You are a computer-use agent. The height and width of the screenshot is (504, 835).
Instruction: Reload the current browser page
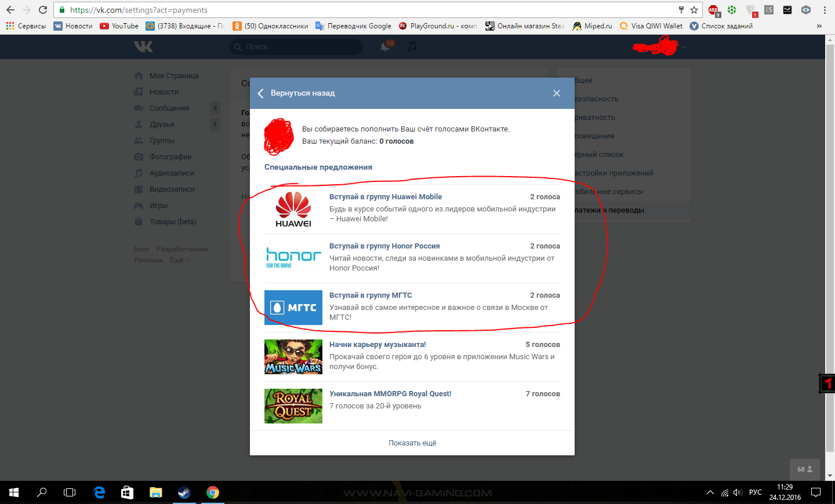(x=43, y=10)
